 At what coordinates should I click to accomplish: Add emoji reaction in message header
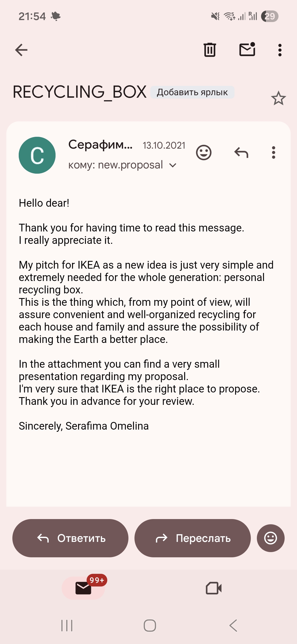point(204,152)
